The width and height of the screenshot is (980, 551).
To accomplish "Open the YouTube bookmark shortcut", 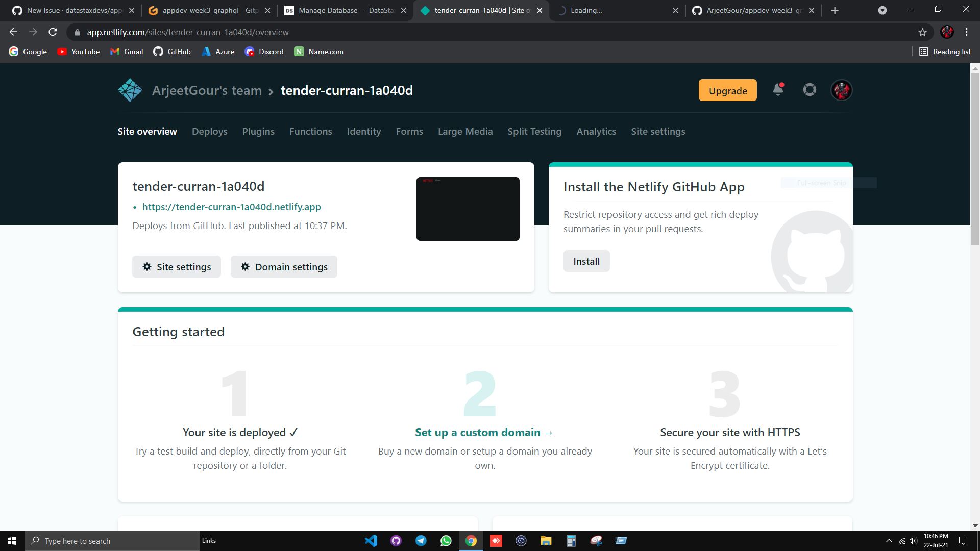I will [78, 52].
